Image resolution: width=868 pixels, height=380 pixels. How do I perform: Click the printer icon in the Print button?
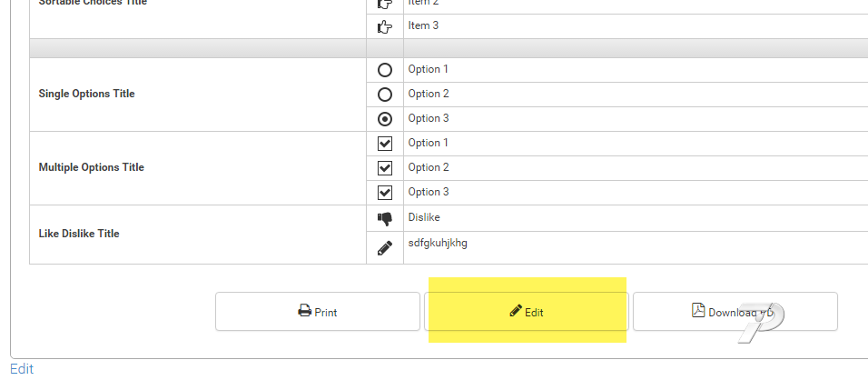pyautogui.click(x=305, y=311)
